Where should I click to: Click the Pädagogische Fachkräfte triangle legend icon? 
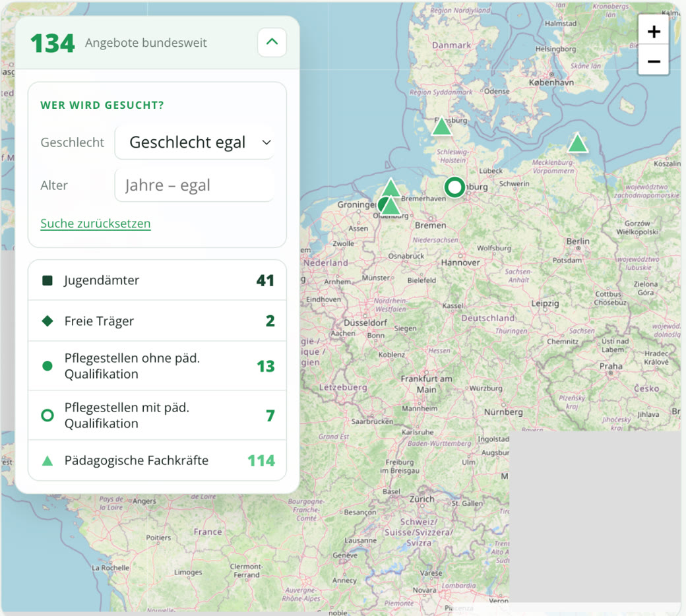tap(47, 461)
